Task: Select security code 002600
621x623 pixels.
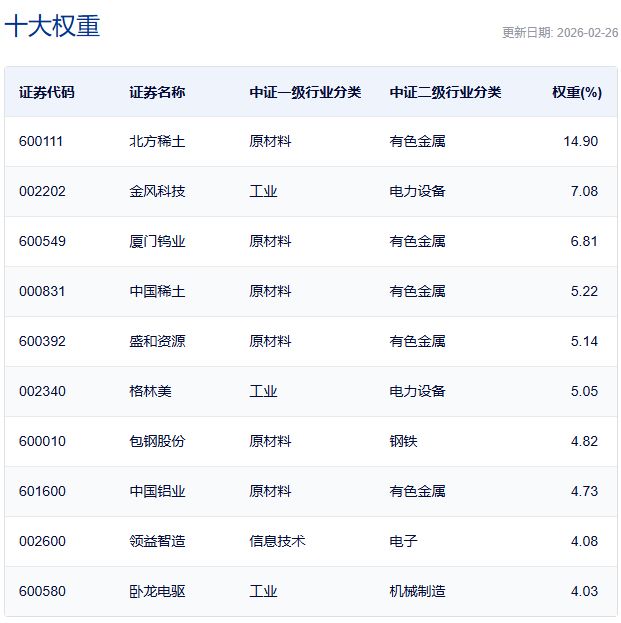Action: [x=42, y=541]
